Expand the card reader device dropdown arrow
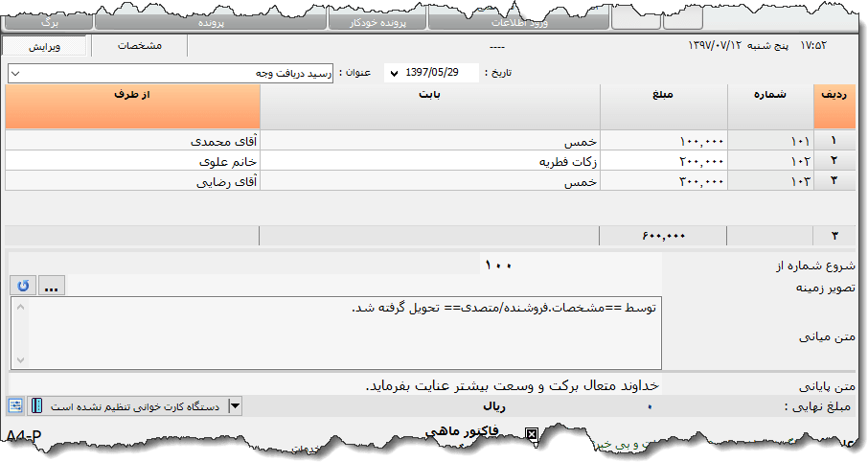 click(236, 406)
